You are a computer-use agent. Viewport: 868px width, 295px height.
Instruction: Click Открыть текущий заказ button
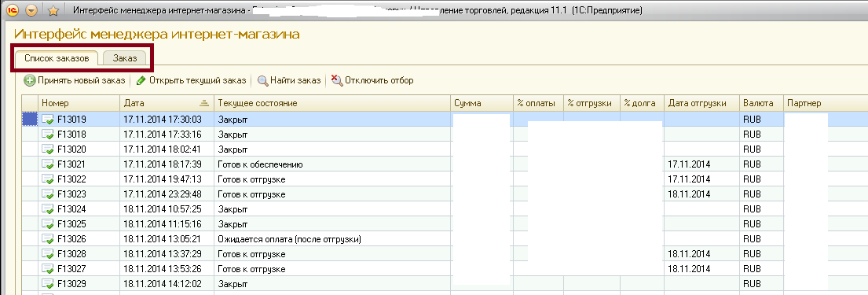(x=191, y=80)
